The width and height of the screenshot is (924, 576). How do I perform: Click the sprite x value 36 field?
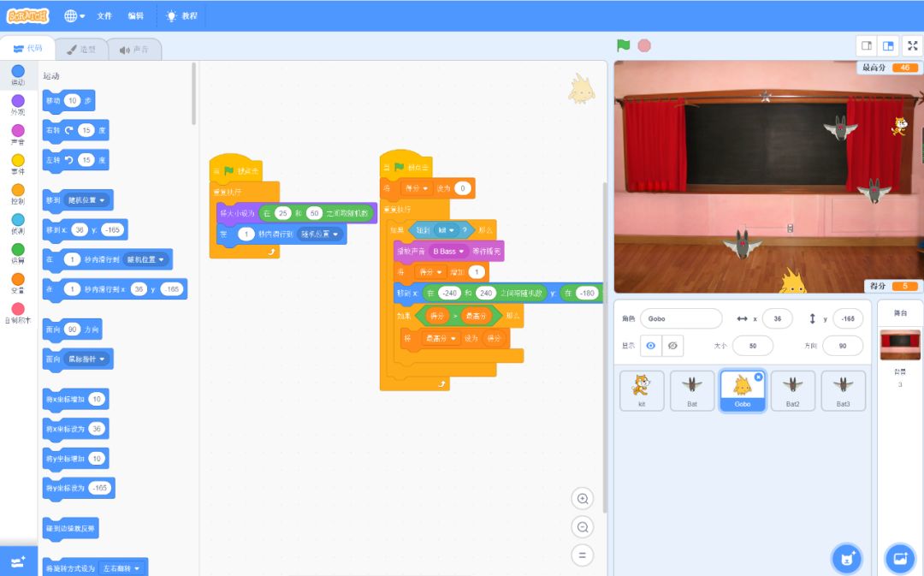point(777,318)
